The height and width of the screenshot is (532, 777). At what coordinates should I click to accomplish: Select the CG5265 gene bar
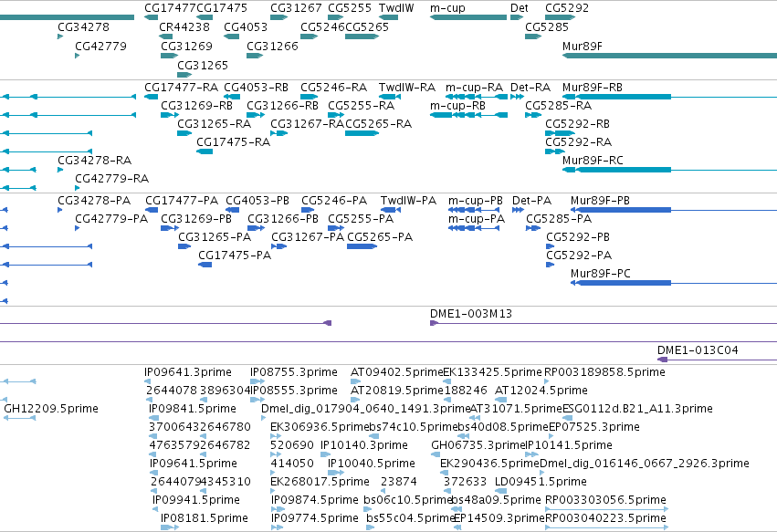tap(362, 37)
